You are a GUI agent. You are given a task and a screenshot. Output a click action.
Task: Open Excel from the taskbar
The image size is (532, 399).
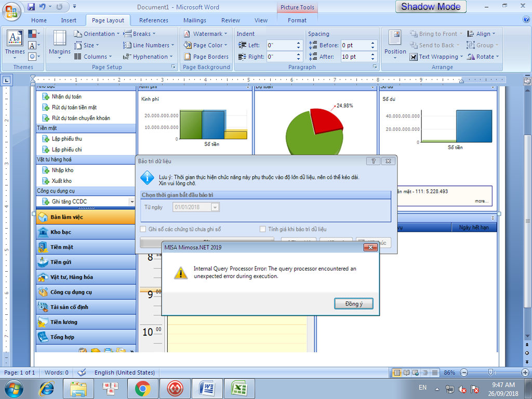click(239, 389)
